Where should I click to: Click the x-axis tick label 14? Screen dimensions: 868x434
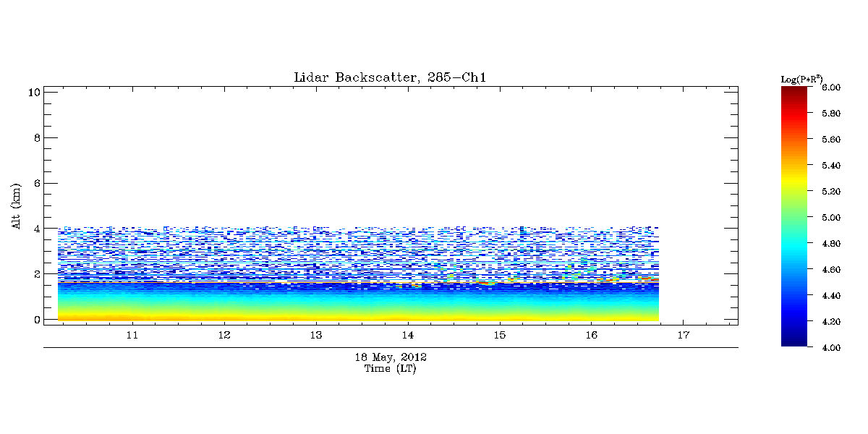(407, 336)
